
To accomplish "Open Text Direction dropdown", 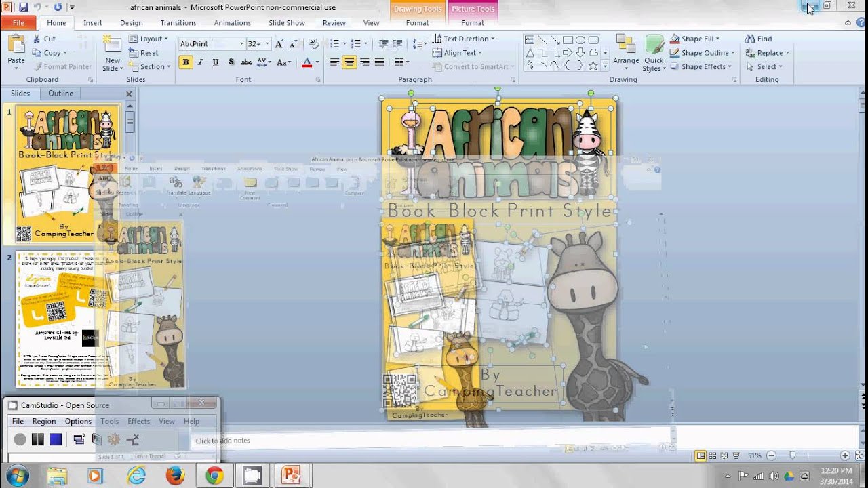I will 463,39.
